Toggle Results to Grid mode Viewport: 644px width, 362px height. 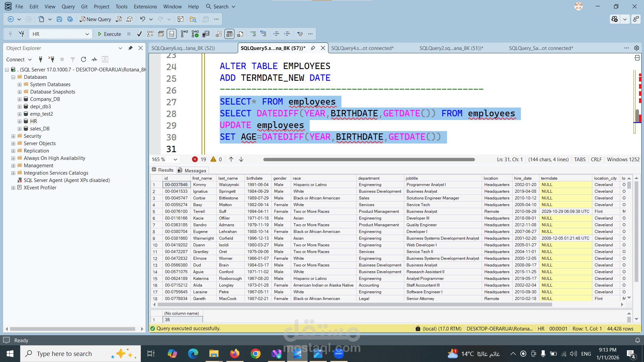click(229, 34)
